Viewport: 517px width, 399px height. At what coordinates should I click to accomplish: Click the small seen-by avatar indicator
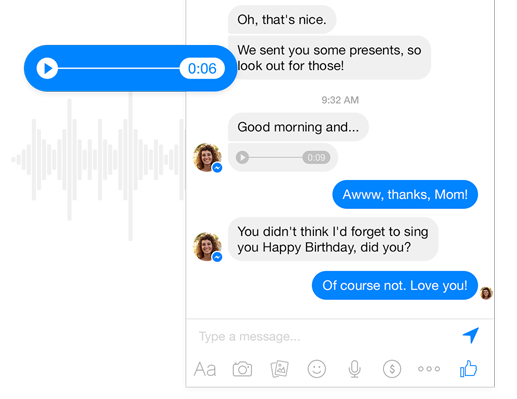click(x=486, y=293)
